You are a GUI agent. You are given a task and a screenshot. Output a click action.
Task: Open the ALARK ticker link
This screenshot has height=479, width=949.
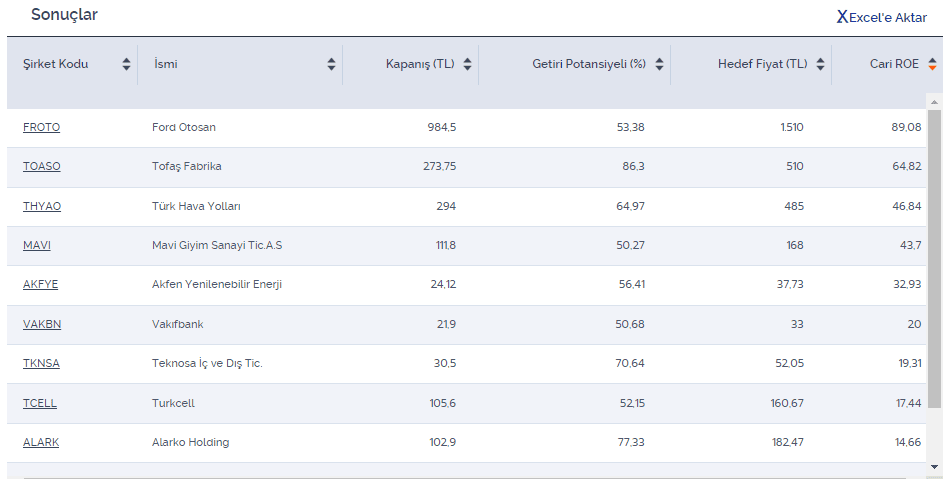pyautogui.click(x=41, y=442)
